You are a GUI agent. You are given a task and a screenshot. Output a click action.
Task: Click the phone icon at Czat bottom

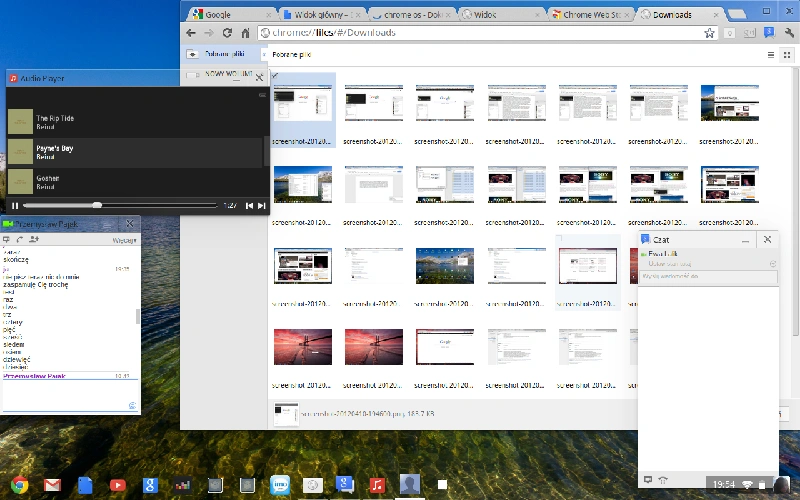pos(663,479)
